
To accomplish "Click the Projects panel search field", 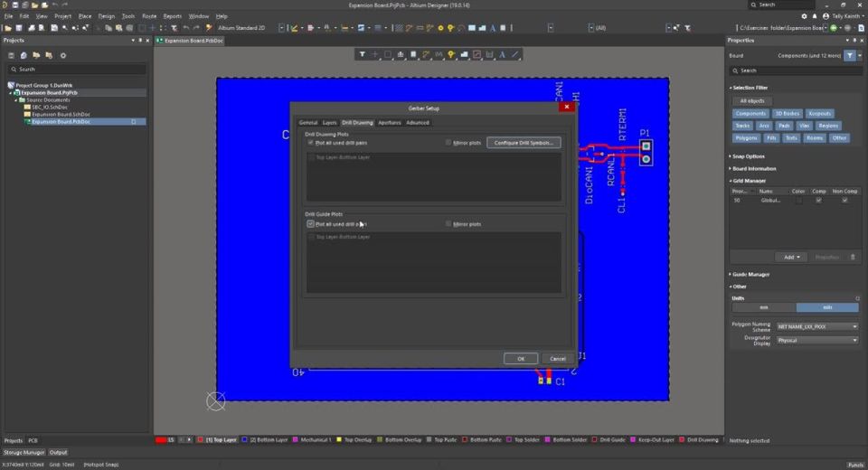I will pyautogui.click(x=77, y=70).
